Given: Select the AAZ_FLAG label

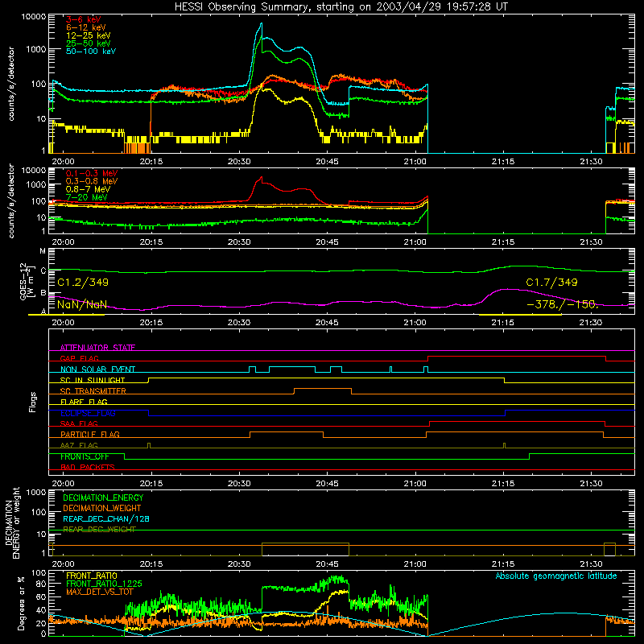Looking at the screenshot, I should (x=79, y=445).
